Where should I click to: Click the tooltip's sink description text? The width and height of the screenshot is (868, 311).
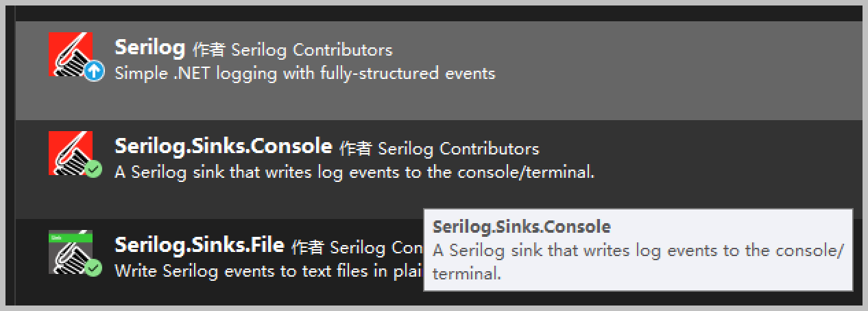[638, 251]
